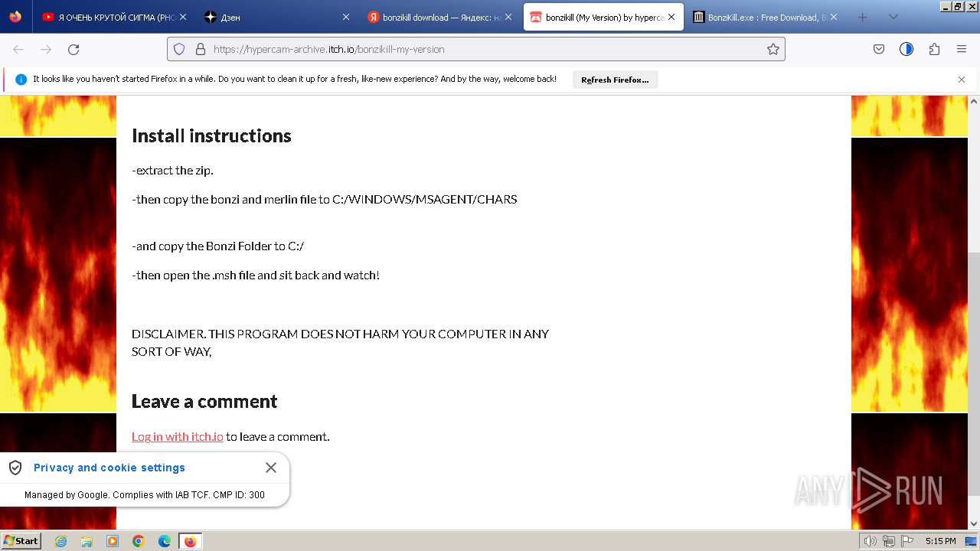
Task: Open Windows Media Player from taskbar
Action: point(113,541)
